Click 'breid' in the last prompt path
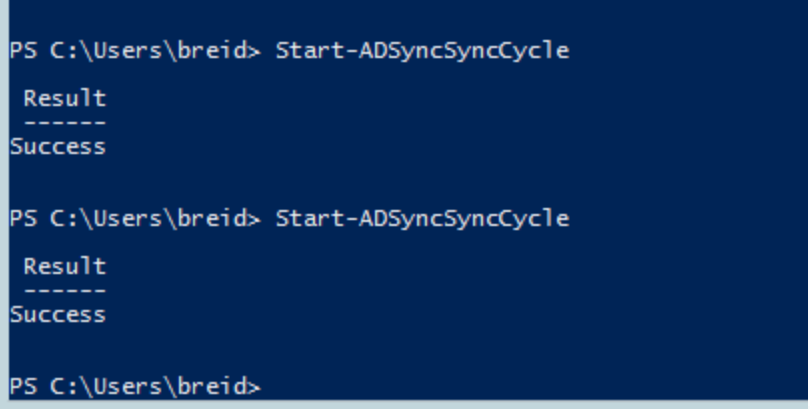810x409 pixels. click(212, 386)
